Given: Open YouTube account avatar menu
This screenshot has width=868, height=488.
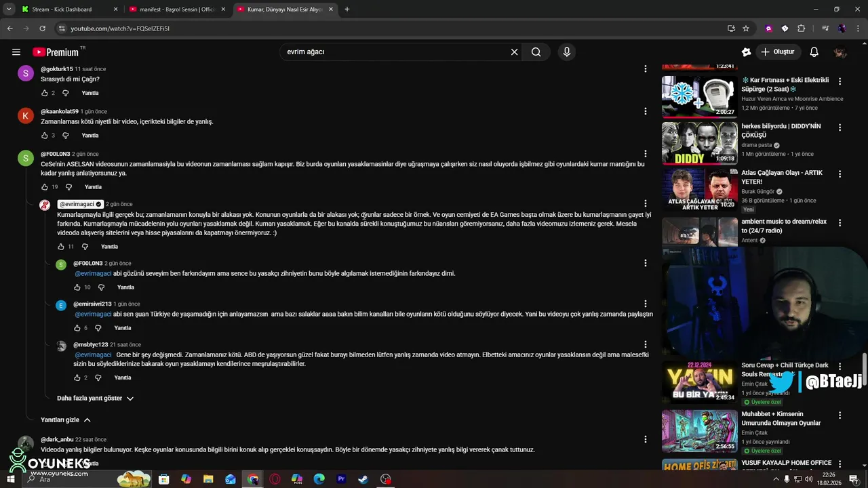Looking at the screenshot, I should pyautogui.click(x=840, y=52).
